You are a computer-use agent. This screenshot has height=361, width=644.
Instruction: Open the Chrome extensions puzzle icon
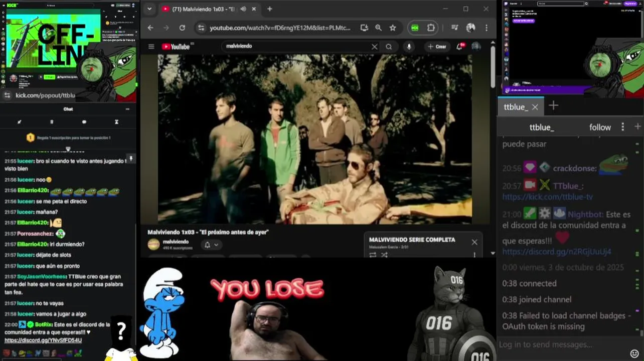click(431, 28)
